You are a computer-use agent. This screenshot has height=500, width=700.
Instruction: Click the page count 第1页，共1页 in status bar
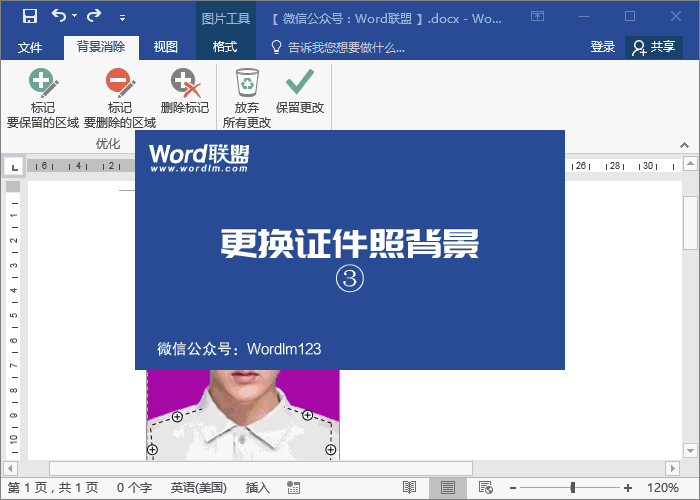point(53,488)
